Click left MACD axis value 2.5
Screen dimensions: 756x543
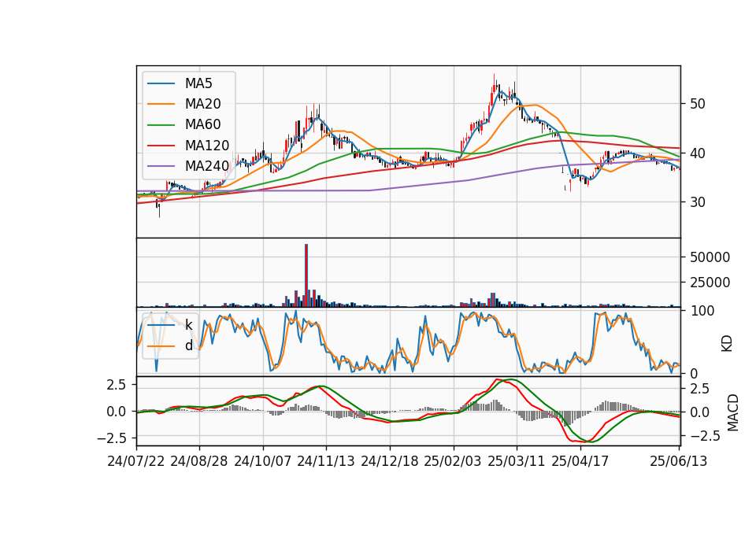(x=116, y=385)
